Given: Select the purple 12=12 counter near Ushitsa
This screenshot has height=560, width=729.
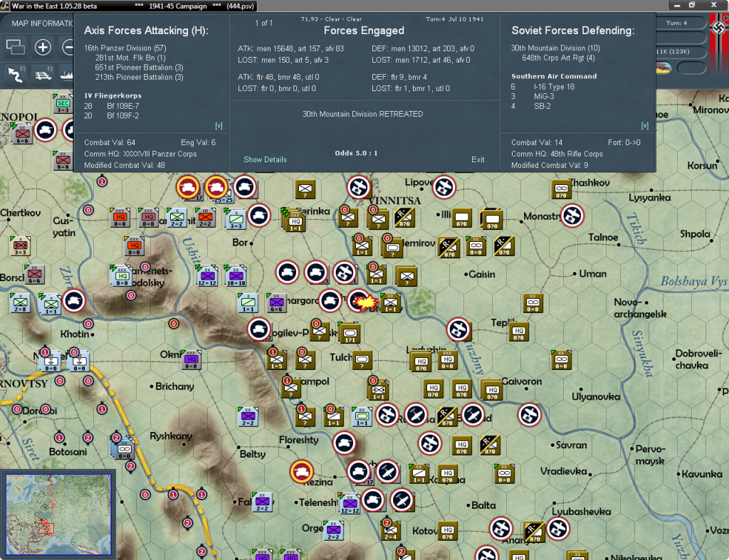Looking at the screenshot, I should [207, 276].
